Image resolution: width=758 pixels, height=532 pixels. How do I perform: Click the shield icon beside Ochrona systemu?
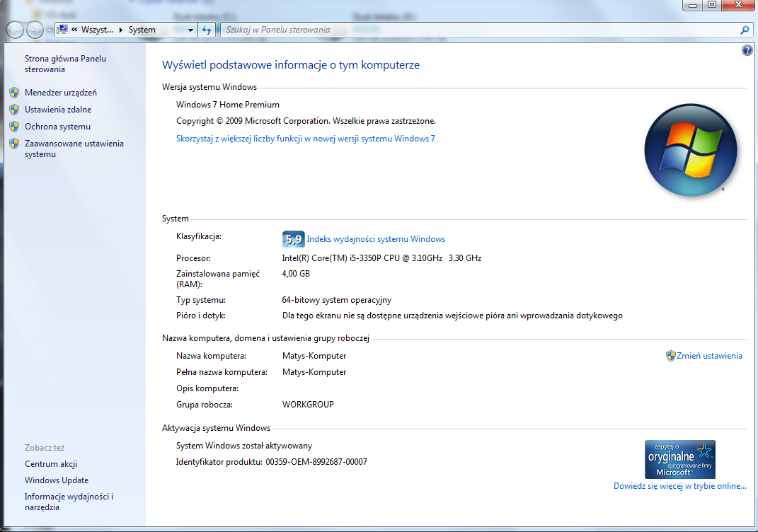[x=14, y=126]
